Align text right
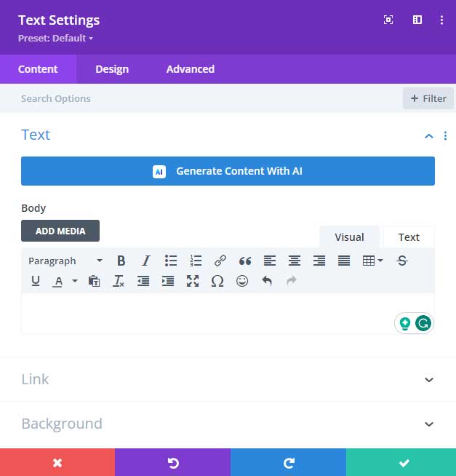Image resolution: width=456 pixels, height=476 pixels. pos(319,261)
